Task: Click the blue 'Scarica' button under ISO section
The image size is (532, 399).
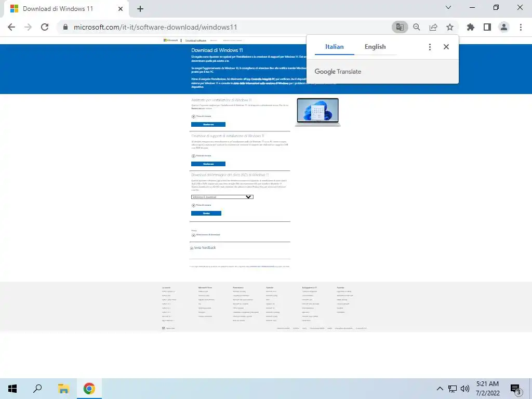Action: click(206, 214)
